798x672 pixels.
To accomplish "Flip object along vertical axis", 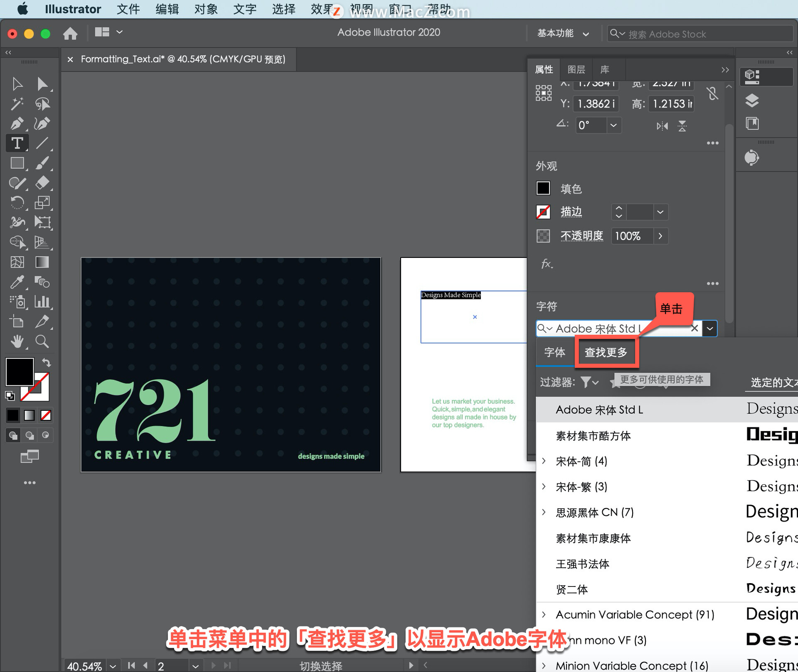I will 682,125.
